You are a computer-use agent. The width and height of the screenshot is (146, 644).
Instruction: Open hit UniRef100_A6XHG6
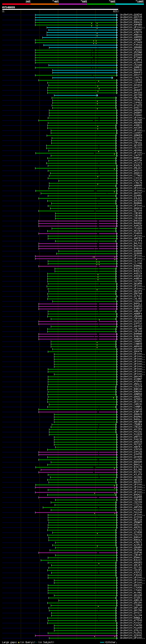[131, 151]
